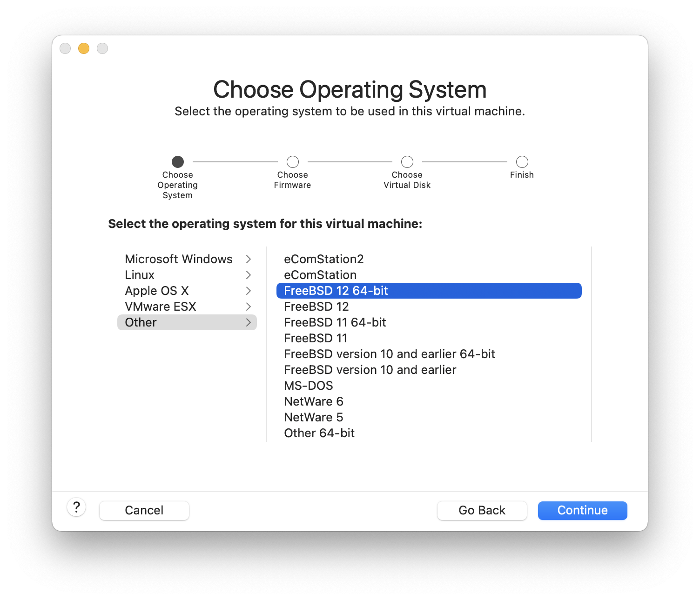Click the Choose Firmware step circle
The width and height of the screenshot is (700, 600).
tap(292, 162)
